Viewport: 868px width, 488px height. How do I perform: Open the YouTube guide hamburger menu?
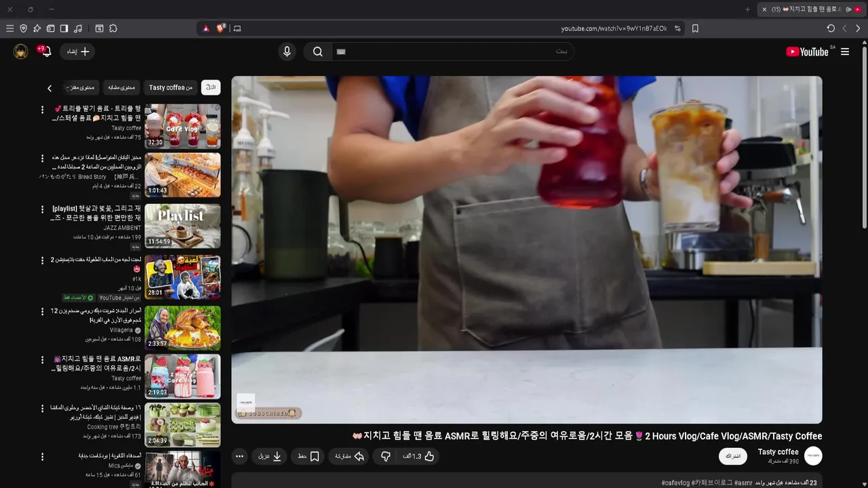click(845, 52)
